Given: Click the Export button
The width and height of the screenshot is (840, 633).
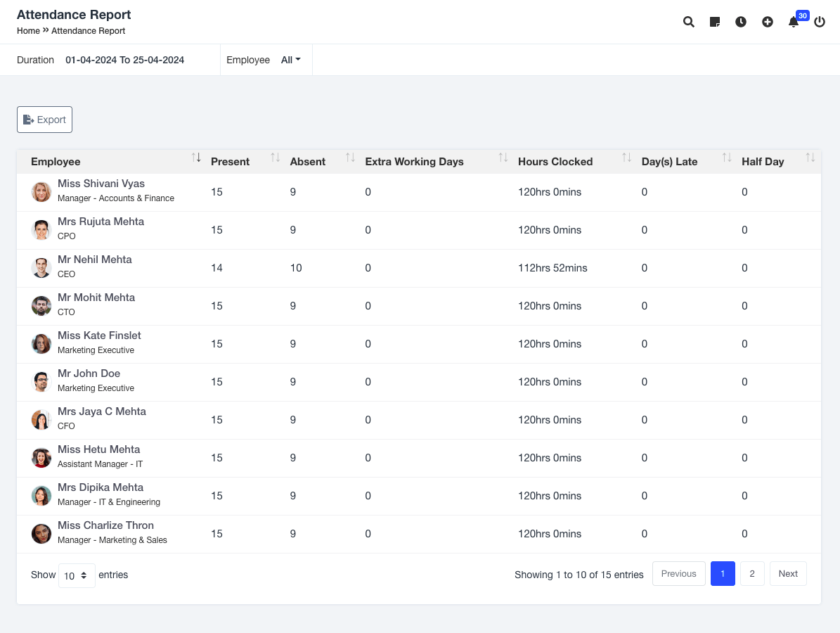Looking at the screenshot, I should coord(44,120).
